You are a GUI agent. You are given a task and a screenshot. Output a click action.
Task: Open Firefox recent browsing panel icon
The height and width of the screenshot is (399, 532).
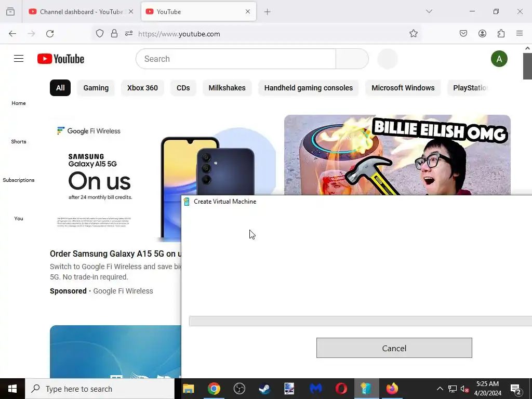(10, 11)
